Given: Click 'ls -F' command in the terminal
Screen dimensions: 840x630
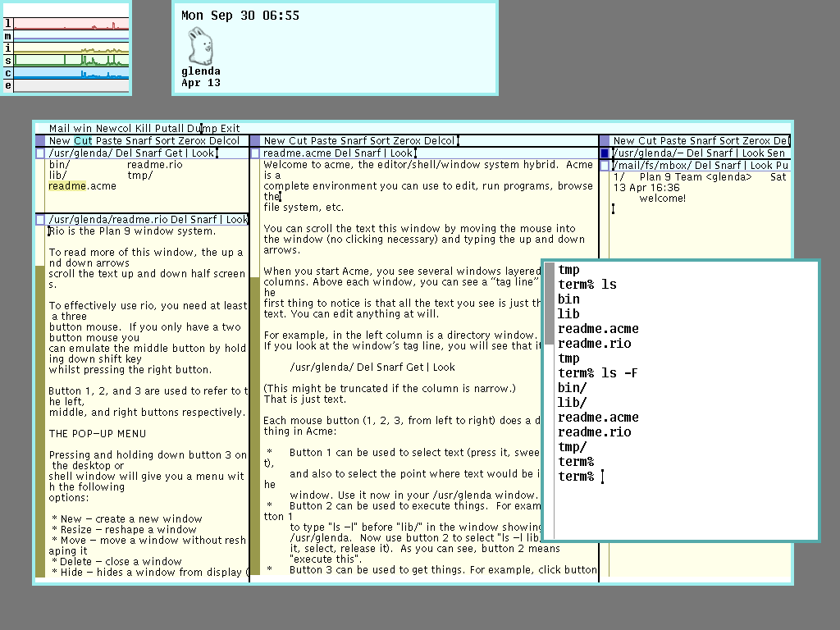Looking at the screenshot, I should [619, 373].
